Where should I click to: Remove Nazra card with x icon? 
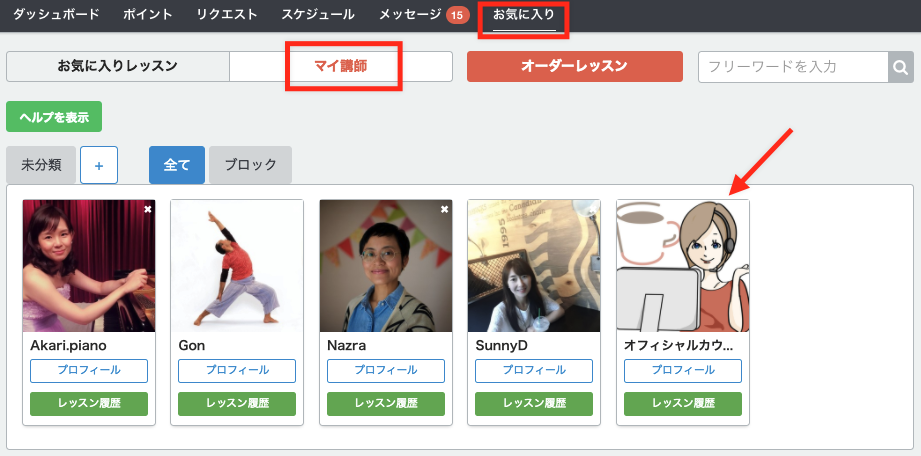click(445, 209)
